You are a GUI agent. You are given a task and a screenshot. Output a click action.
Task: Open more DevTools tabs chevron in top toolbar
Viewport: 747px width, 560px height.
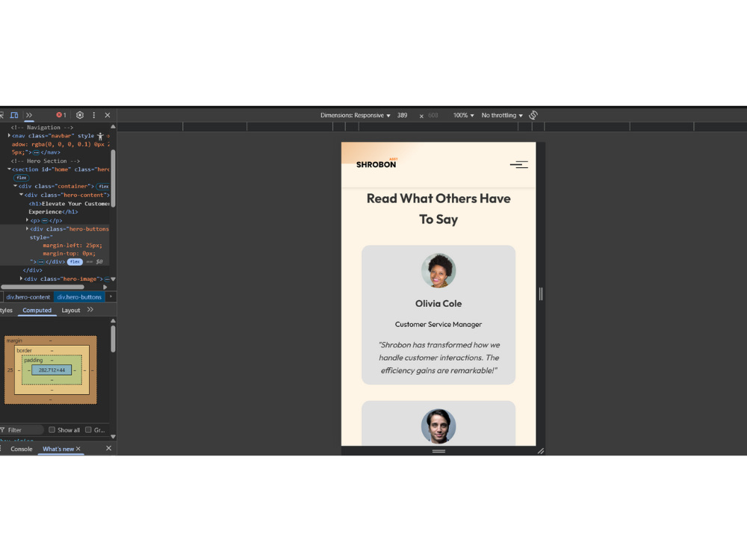29,115
